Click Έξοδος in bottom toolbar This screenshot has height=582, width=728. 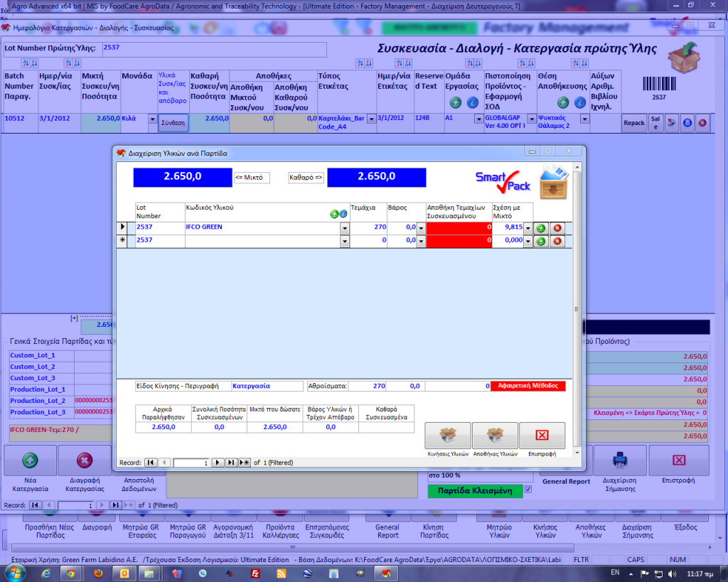(x=685, y=527)
